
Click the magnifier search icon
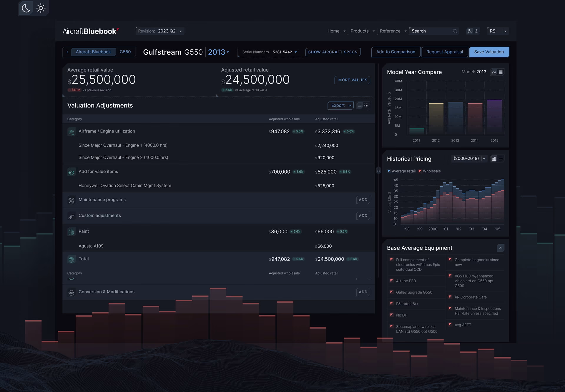[x=455, y=31]
